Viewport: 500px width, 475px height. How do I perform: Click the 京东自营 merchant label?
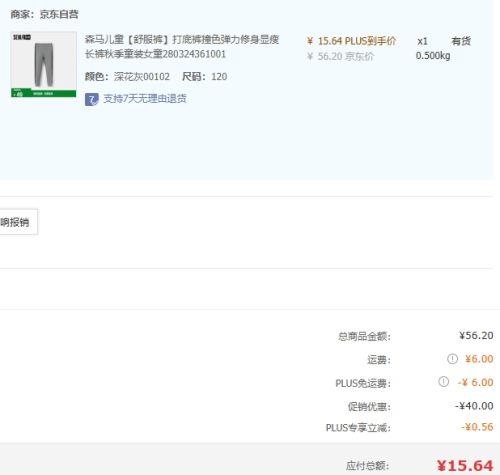point(59,14)
